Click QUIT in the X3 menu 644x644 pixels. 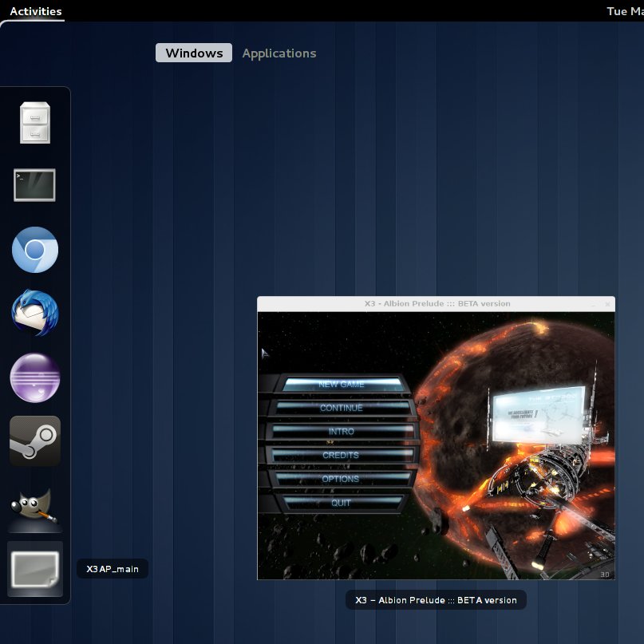pos(342,503)
